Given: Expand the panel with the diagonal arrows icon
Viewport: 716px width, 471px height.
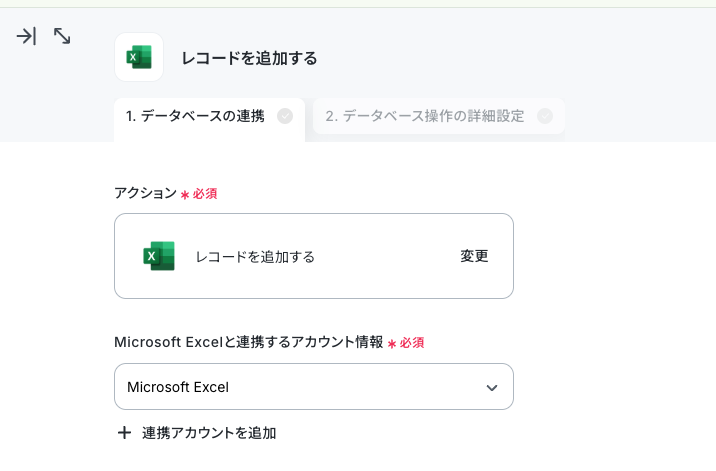Looking at the screenshot, I should [62, 36].
